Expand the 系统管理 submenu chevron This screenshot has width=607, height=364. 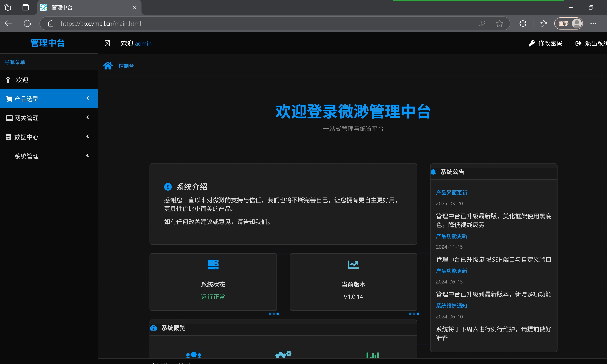point(87,155)
